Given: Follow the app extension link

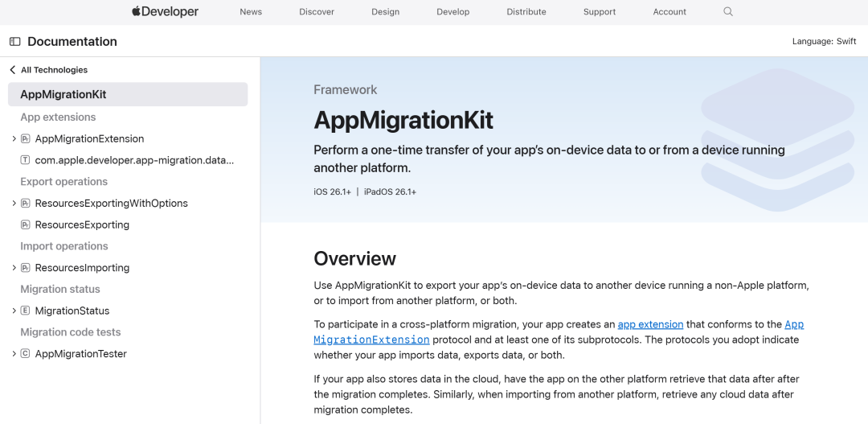Looking at the screenshot, I should 650,324.
